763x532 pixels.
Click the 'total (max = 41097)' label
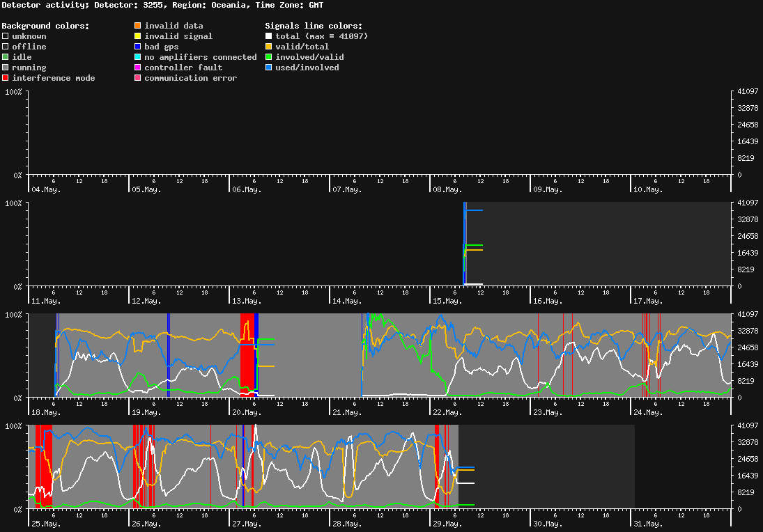[x=322, y=36]
